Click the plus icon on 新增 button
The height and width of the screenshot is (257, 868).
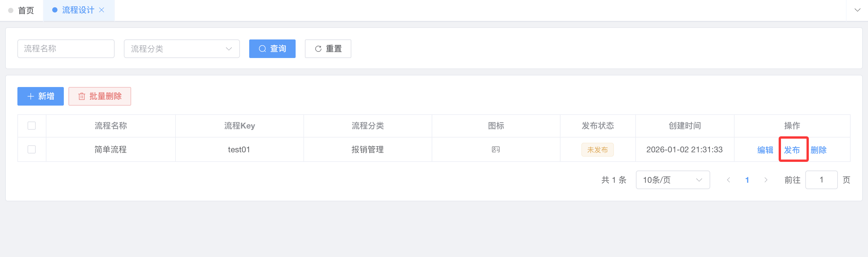[x=31, y=96]
